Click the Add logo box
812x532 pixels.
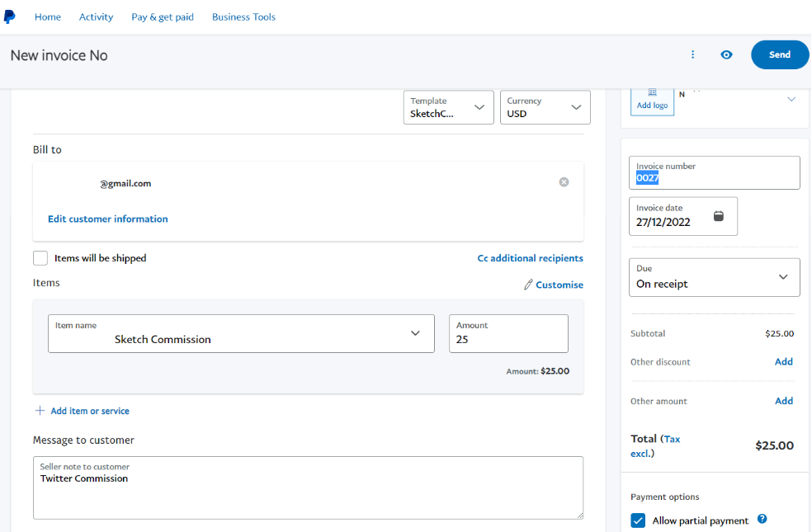click(x=652, y=102)
